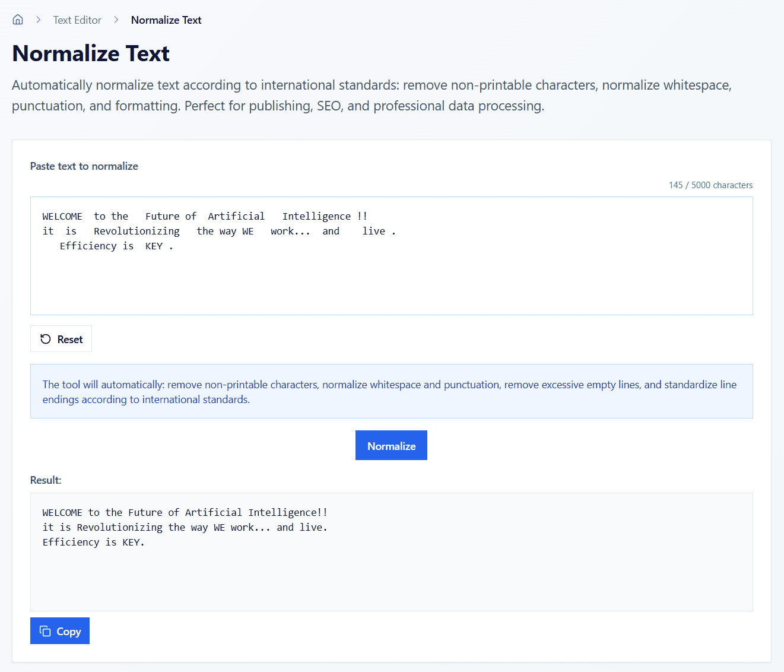Click the chevron separator after the home icon
The image size is (784, 672).
pyautogui.click(x=37, y=19)
